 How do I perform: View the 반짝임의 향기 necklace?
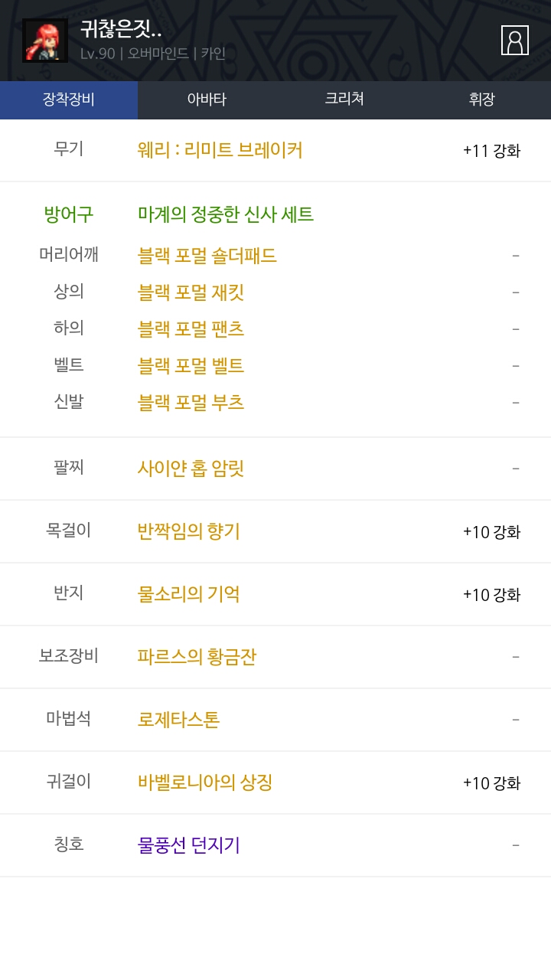click(189, 531)
